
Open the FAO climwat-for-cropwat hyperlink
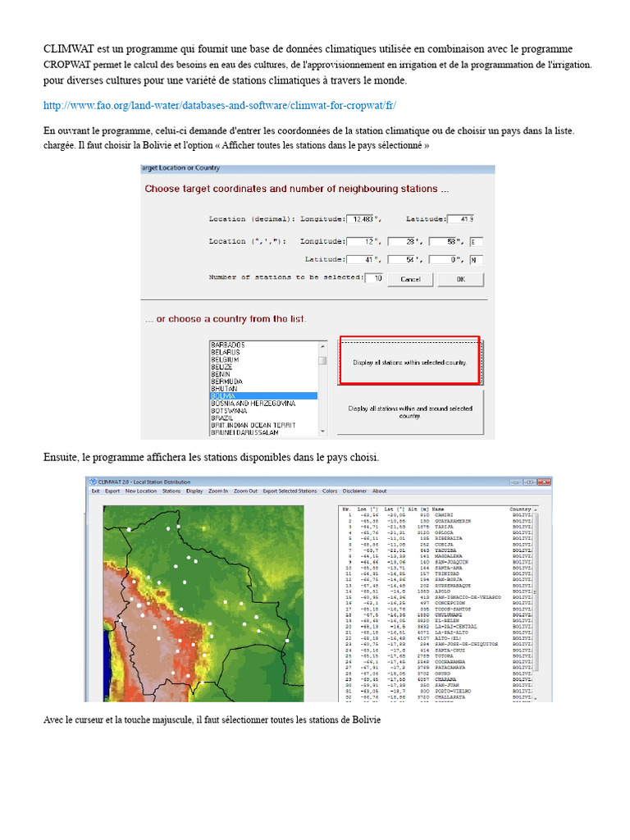pos(220,105)
